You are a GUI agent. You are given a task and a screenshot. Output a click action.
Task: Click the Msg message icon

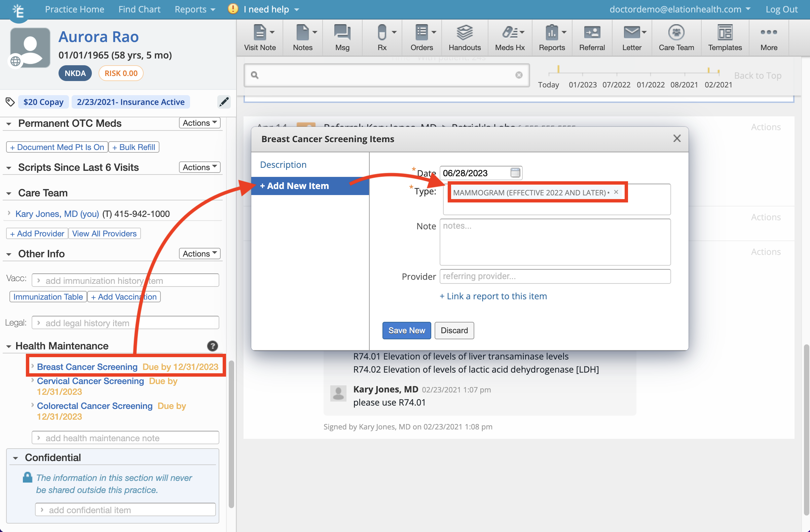pos(342,37)
